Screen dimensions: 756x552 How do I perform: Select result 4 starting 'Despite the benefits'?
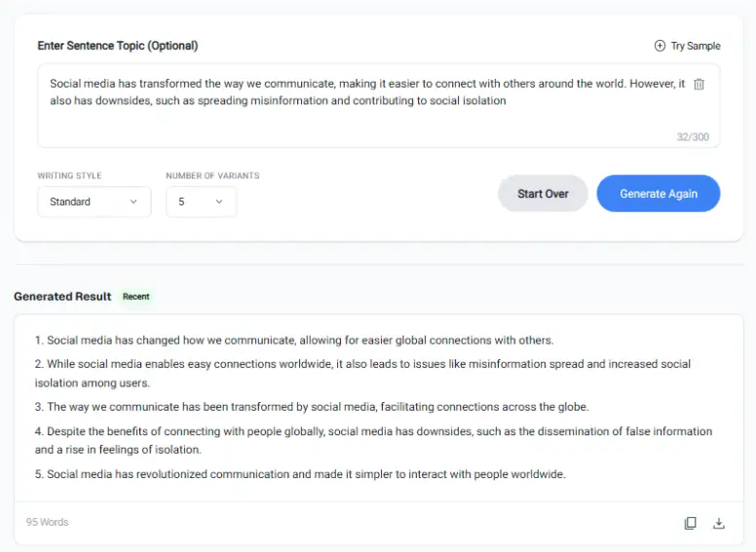click(x=373, y=440)
